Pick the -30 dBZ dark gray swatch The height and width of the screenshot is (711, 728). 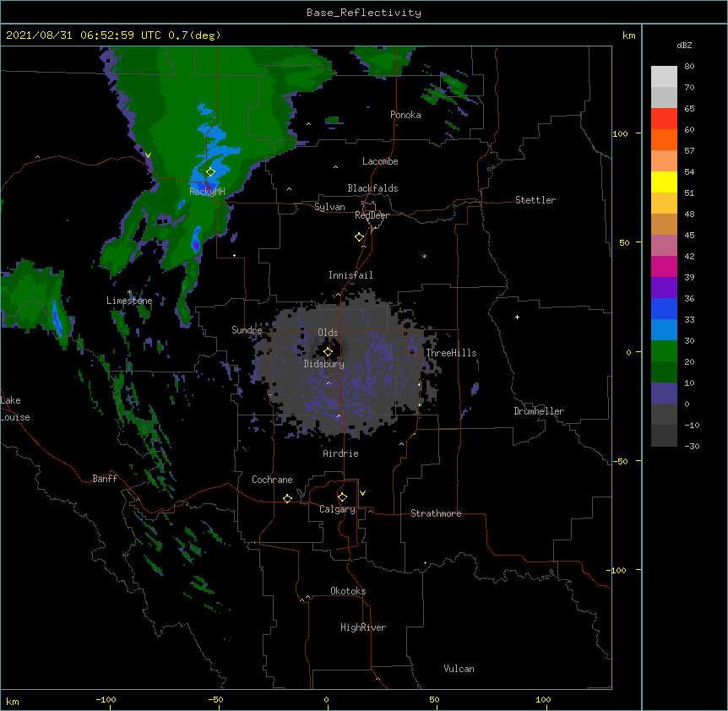(664, 436)
